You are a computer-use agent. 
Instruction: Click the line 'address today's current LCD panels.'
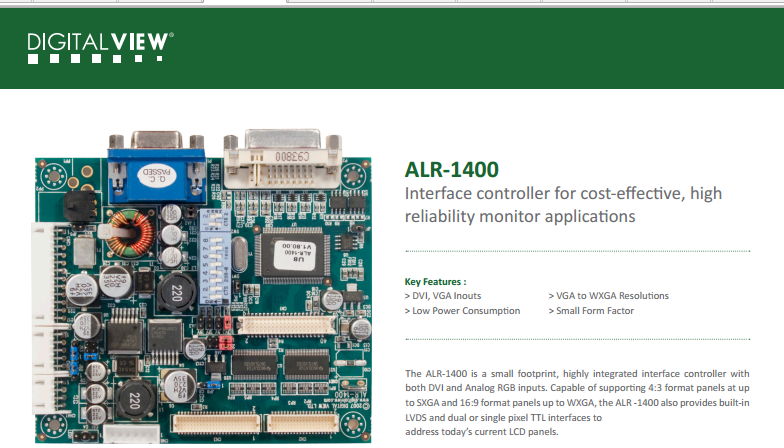click(x=482, y=432)
